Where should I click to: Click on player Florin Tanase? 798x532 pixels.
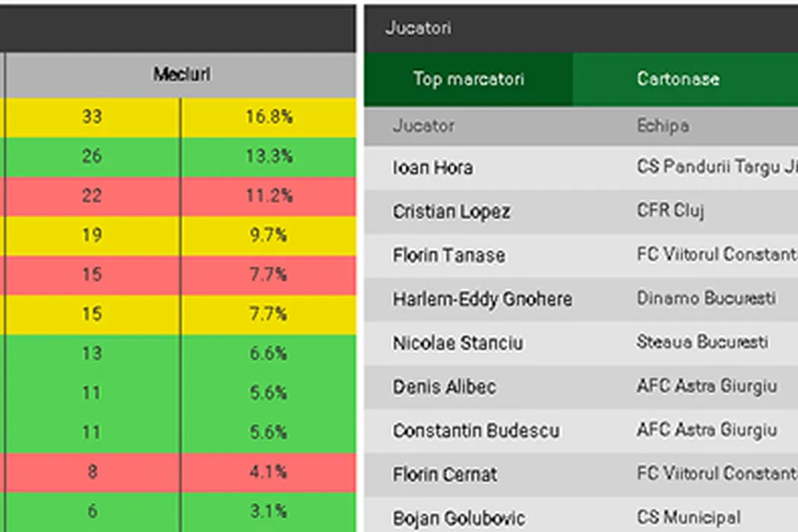448,255
